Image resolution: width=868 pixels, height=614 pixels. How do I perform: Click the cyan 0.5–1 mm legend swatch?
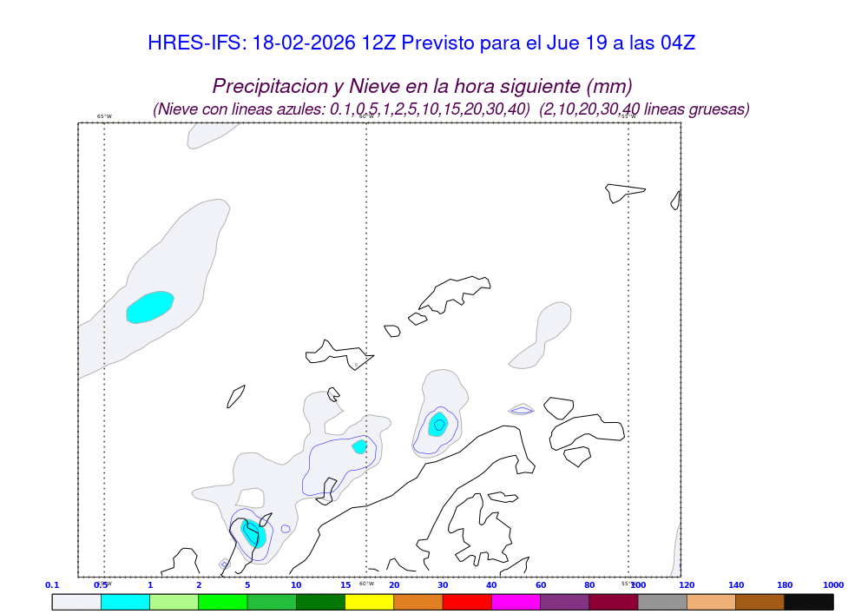pos(125,601)
